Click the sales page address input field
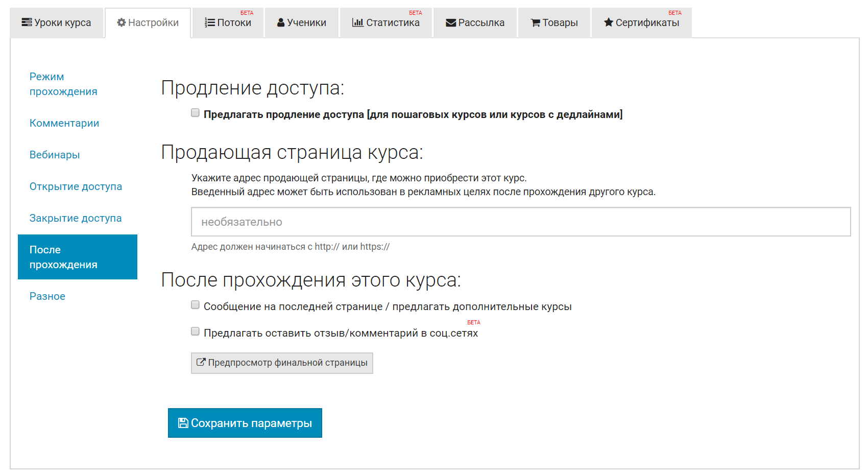The image size is (868, 473). tap(521, 222)
